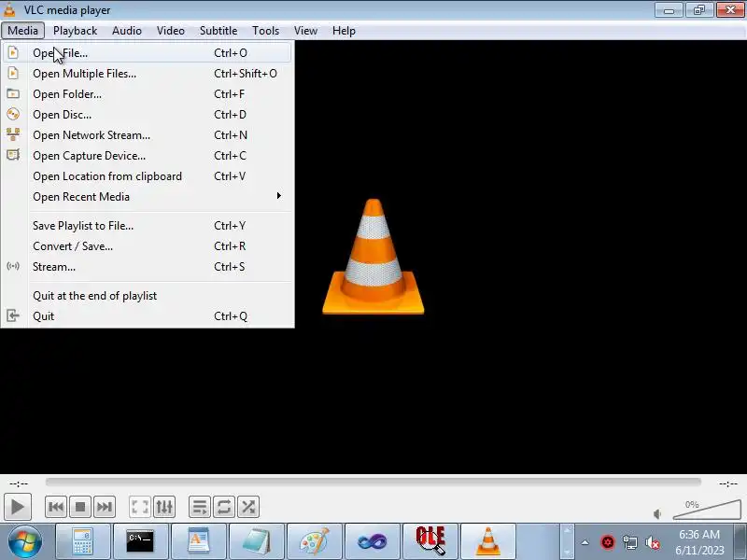747x560 pixels.
Task: Choose Open Capture Device... entry
Action: coord(148,155)
